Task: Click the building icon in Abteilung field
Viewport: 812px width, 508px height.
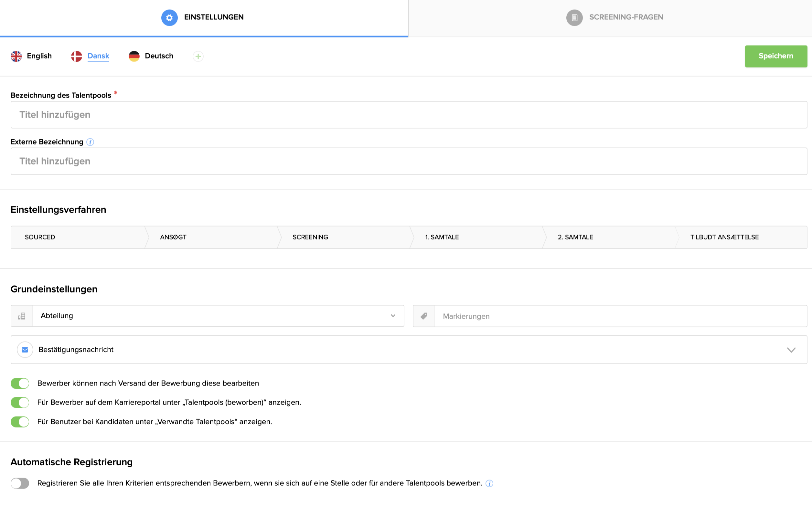Action: pyautogui.click(x=22, y=316)
